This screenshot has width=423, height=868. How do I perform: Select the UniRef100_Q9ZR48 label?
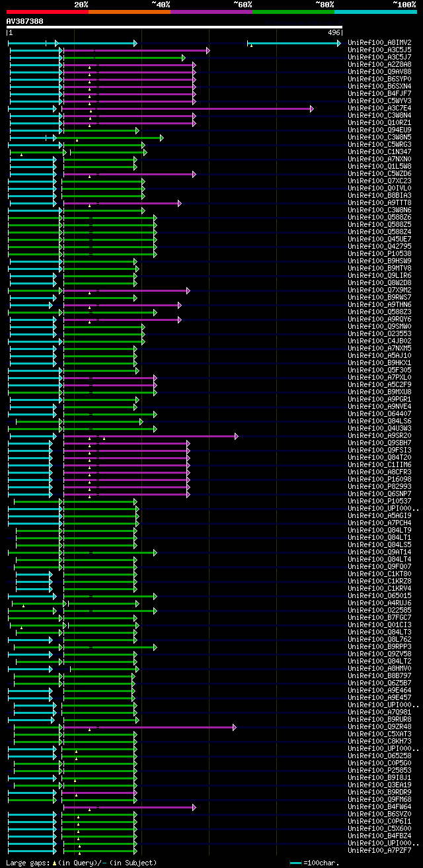coord(381,726)
